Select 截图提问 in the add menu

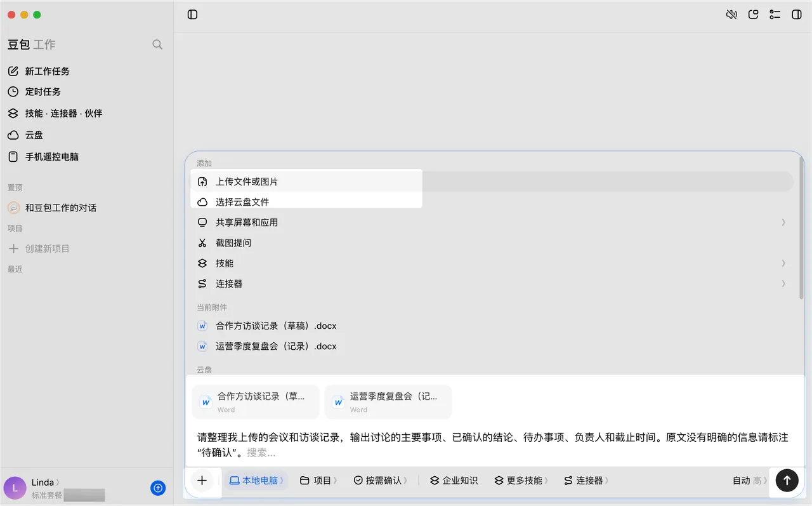point(492,243)
